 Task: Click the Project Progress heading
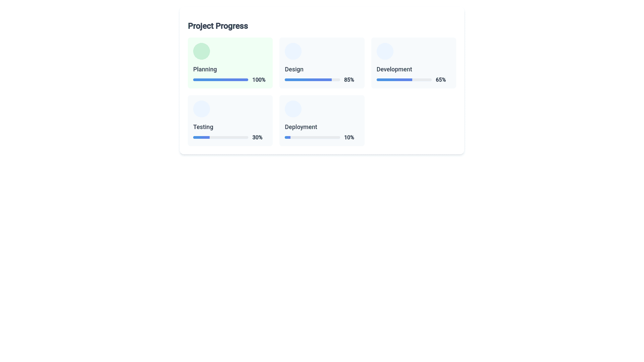[x=218, y=26]
